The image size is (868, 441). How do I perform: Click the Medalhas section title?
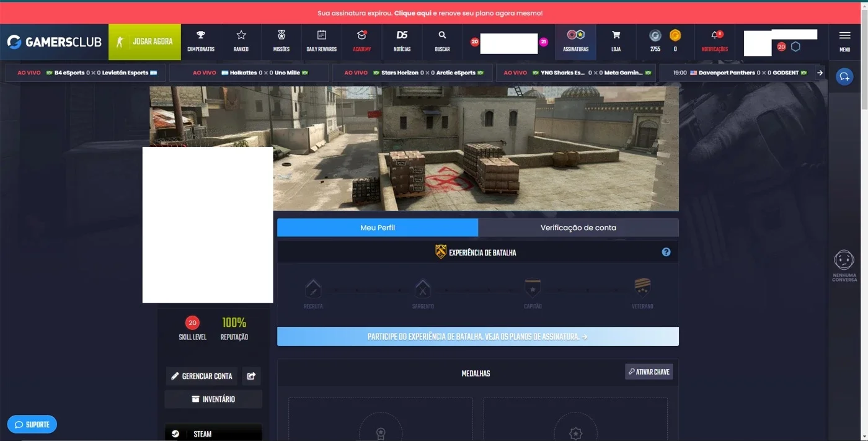point(476,373)
